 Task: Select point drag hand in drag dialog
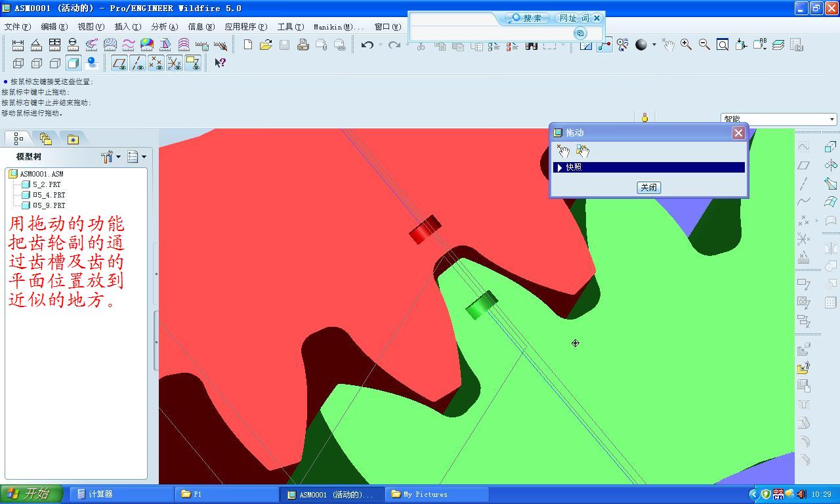tap(563, 151)
